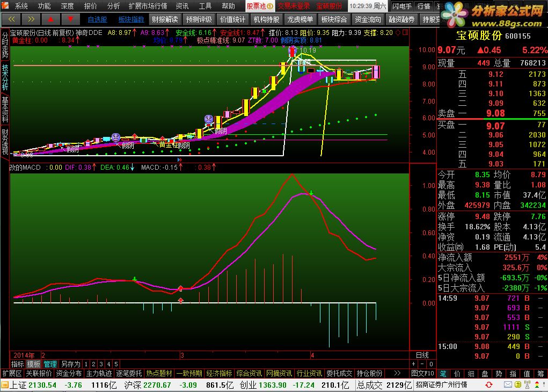Image resolution: width=548 pixels, height=392 pixels.
Task: Click the up-down arrows icon in status bar
Action: click(x=537, y=385)
